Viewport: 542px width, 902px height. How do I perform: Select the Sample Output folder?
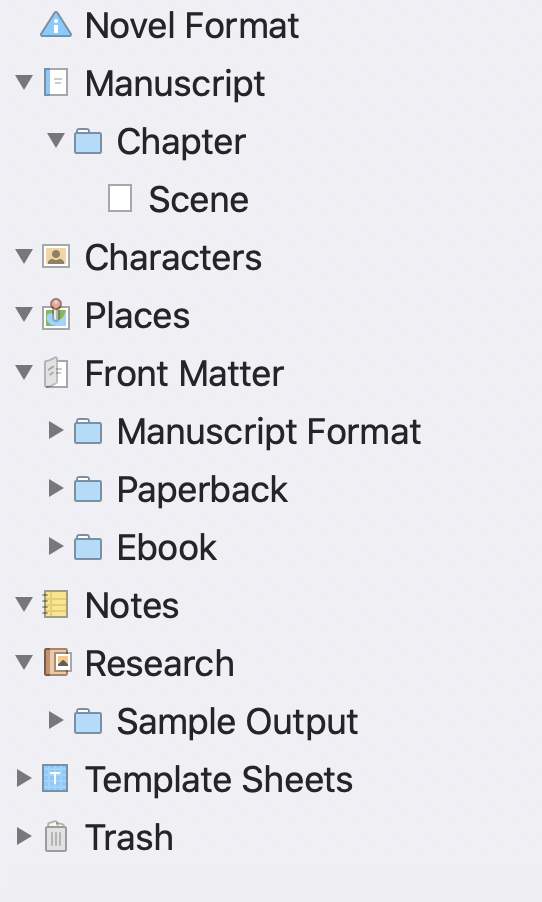pos(216,721)
